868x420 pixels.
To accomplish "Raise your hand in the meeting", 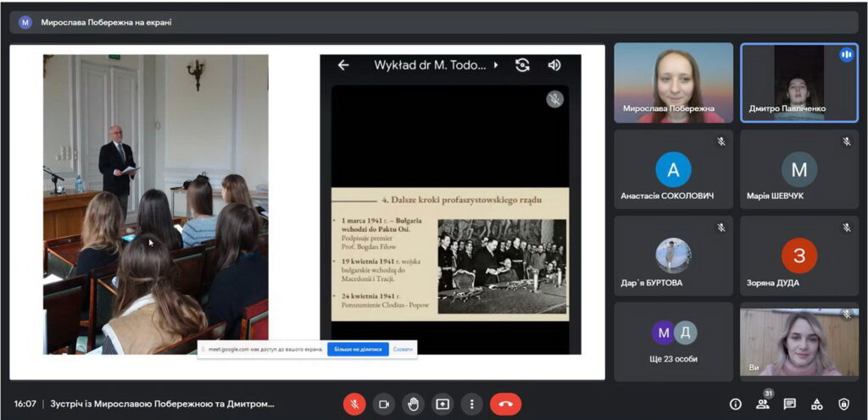I will pos(413,404).
